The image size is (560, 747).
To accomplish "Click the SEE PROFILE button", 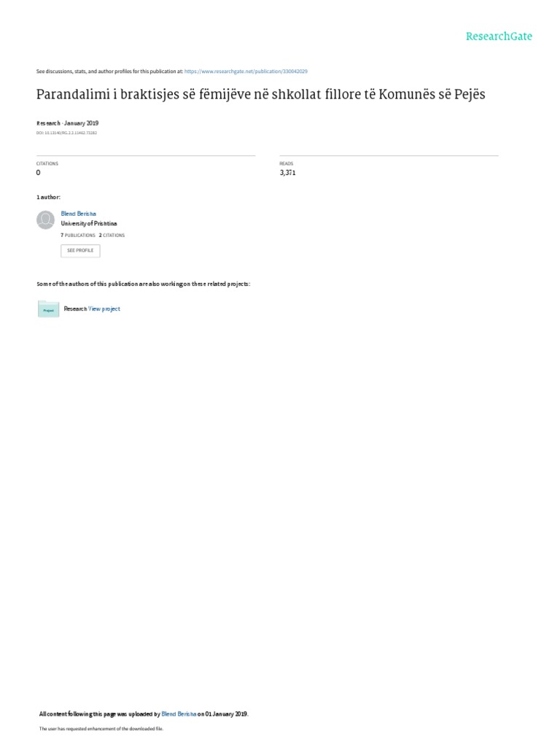I will click(80, 251).
